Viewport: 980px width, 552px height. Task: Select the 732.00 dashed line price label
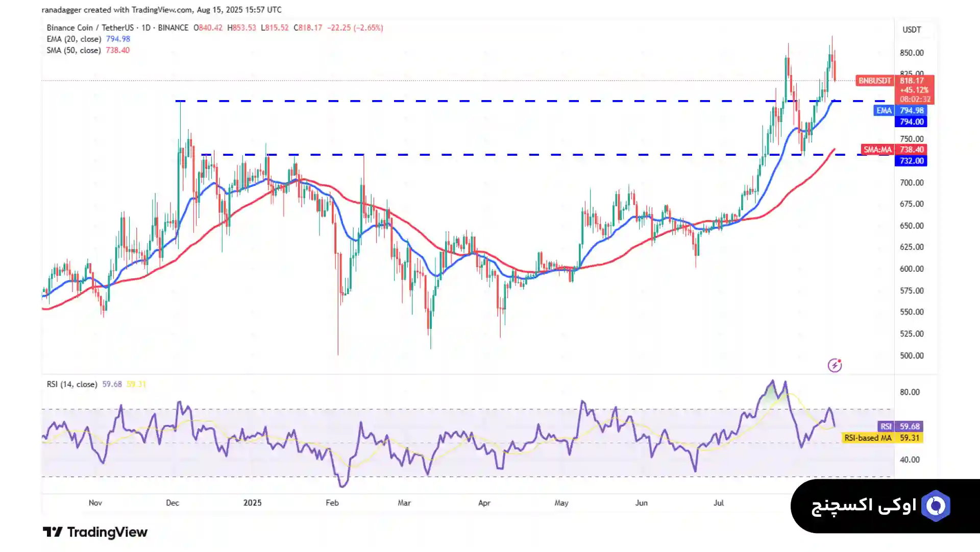pos(912,161)
